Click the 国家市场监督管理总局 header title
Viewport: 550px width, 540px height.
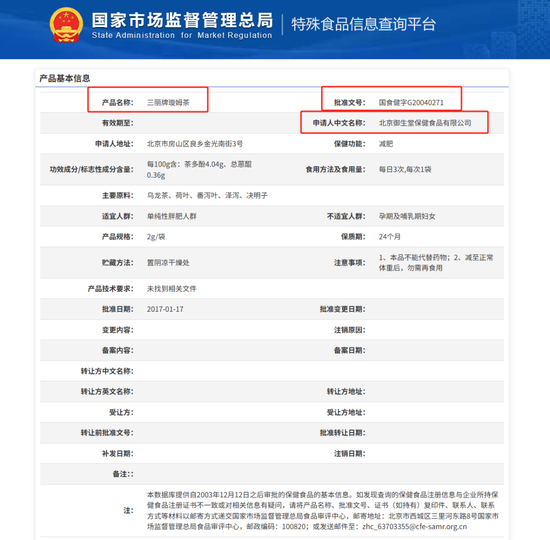(182, 20)
